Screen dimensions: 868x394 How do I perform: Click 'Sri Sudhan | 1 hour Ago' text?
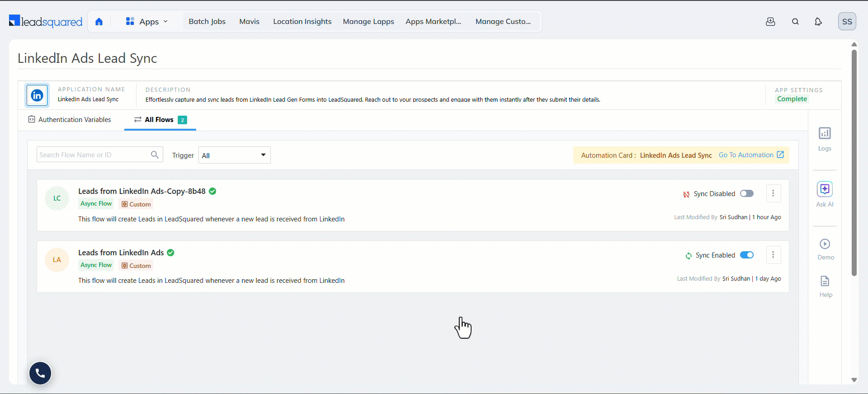click(x=750, y=217)
